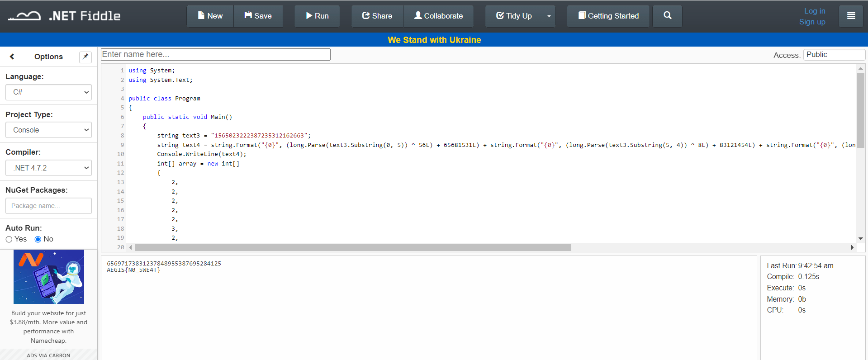Select No for Auto Run
The height and width of the screenshot is (360, 868).
click(x=38, y=239)
